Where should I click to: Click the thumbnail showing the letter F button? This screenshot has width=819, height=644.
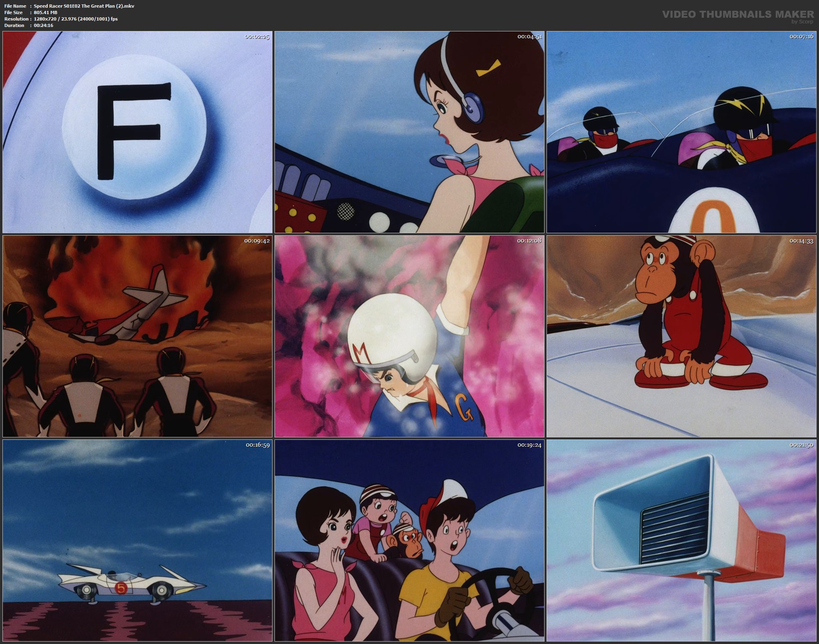[137, 132]
